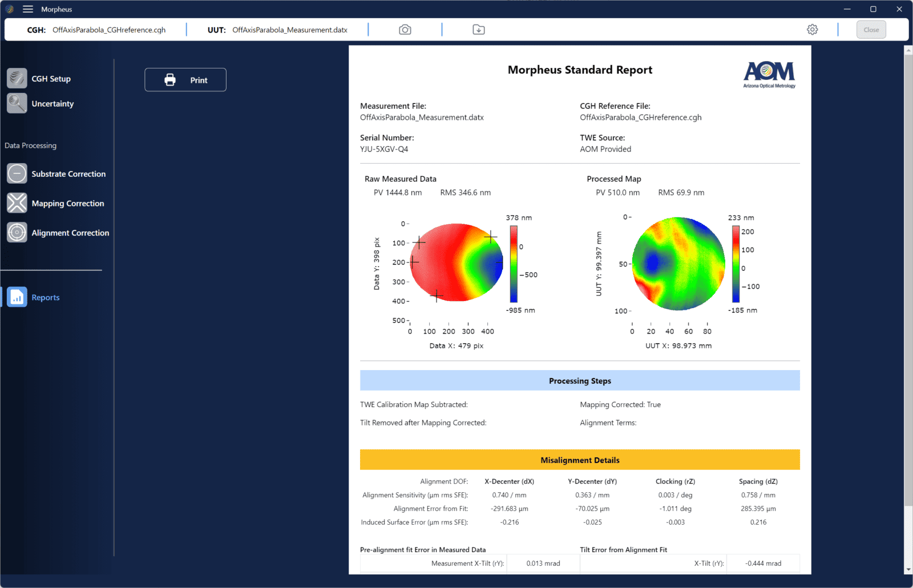Click the CGH Setup sidebar icon
913x588 pixels.
(17, 78)
